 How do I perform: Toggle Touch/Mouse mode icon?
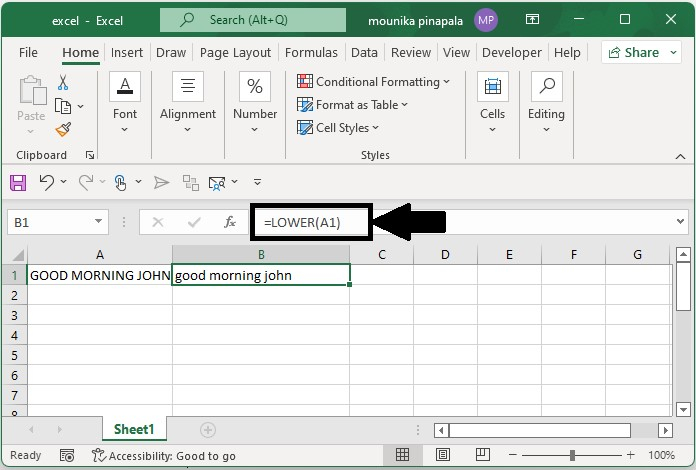click(120, 182)
